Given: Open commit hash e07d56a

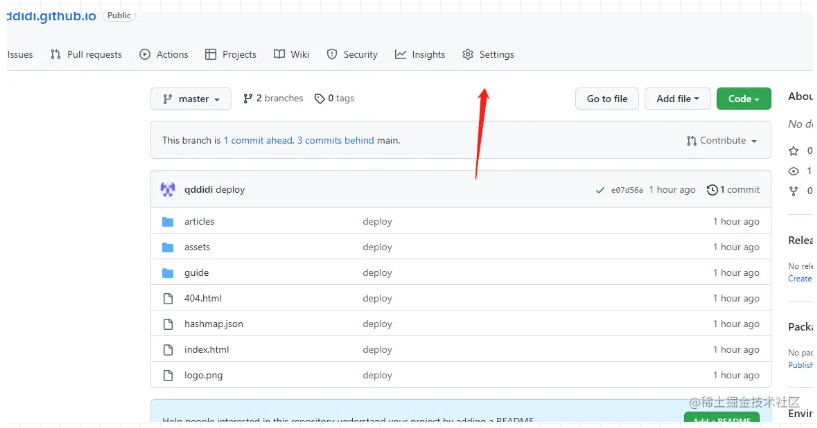Looking at the screenshot, I should pos(627,190).
